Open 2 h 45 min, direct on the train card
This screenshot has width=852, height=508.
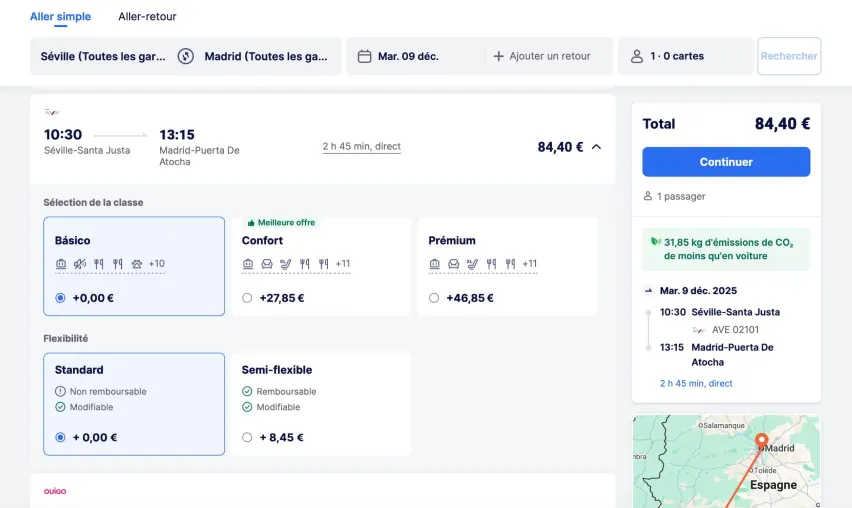pos(361,146)
